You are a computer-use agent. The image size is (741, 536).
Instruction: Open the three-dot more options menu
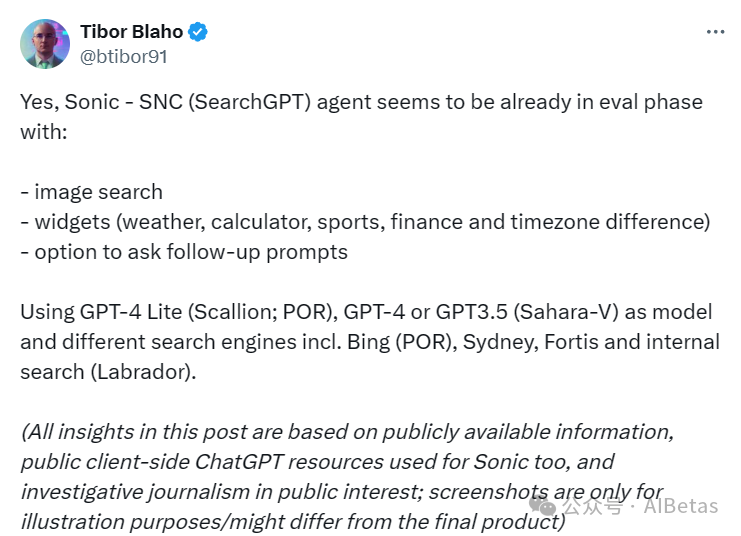tap(715, 32)
